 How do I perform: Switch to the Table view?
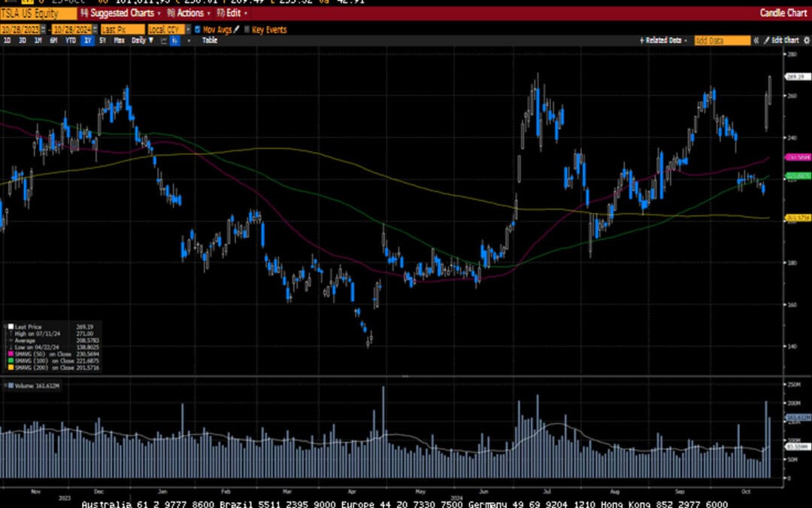pos(209,41)
